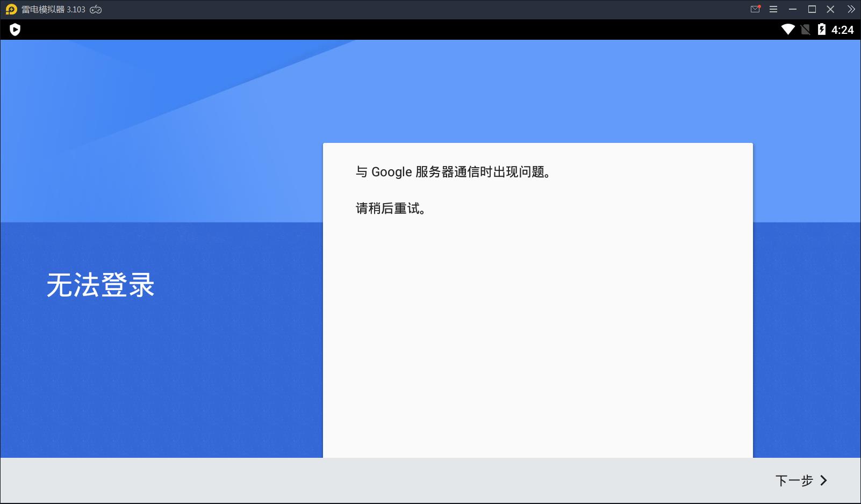The image size is (861, 504).
Task: Open the emulator hamburger menu
Action: tap(773, 9)
